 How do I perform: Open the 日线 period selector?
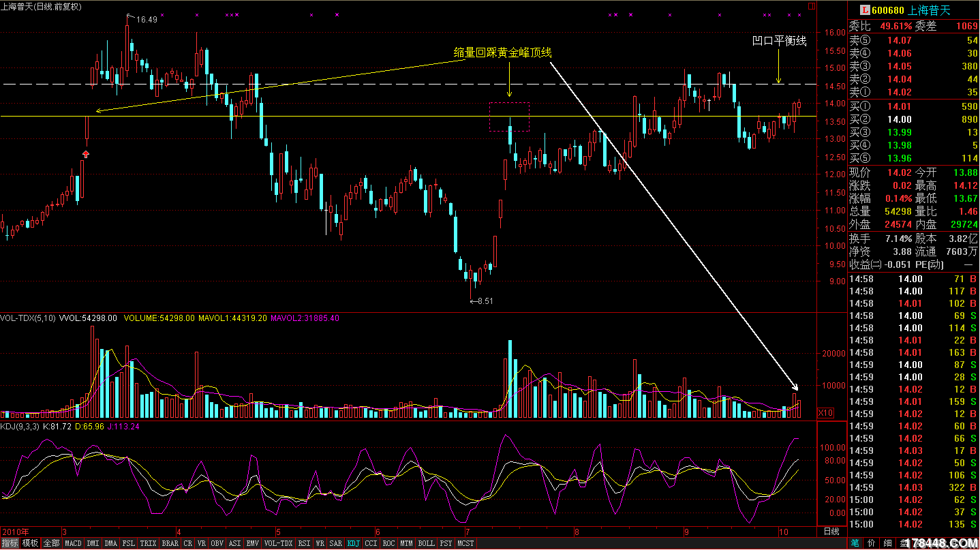tap(831, 532)
